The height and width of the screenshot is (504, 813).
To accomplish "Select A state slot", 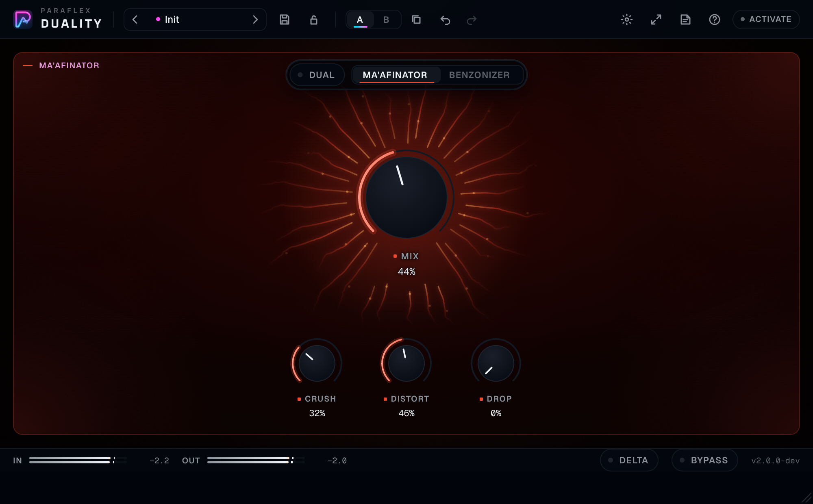I will coord(360,20).
